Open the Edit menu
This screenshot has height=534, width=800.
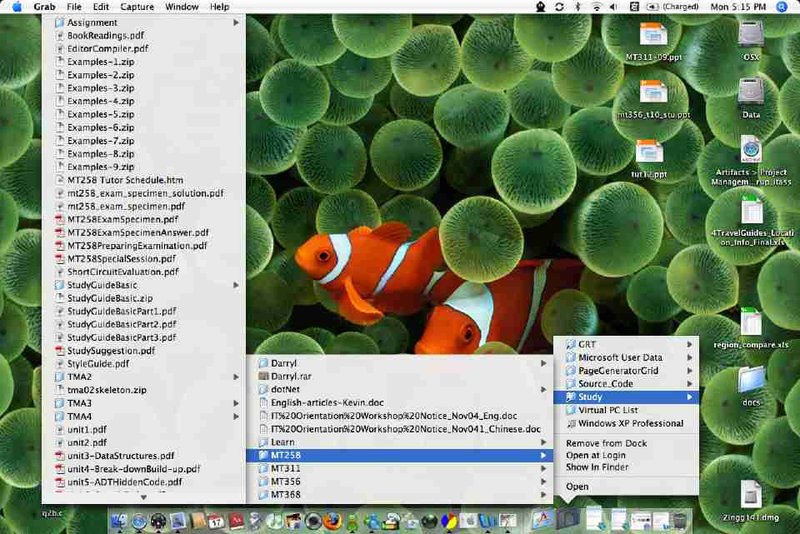click(101, 7)
